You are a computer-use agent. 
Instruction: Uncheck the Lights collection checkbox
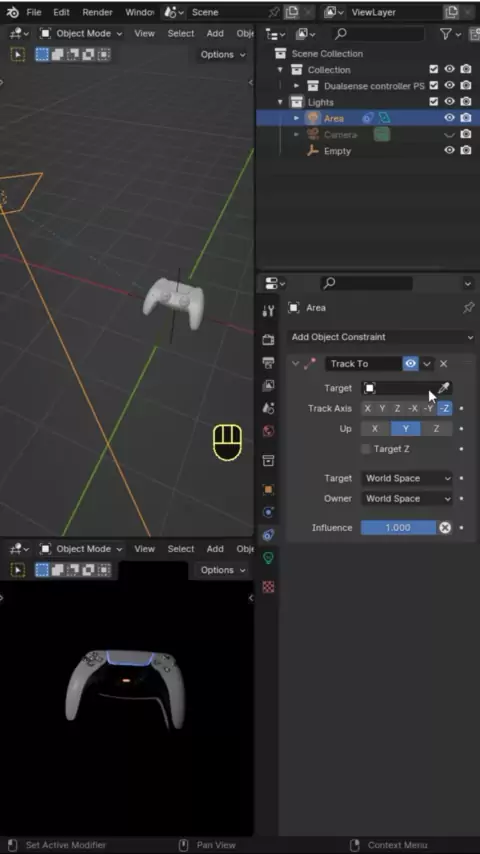pyautogui.click(x=434, y=101)
